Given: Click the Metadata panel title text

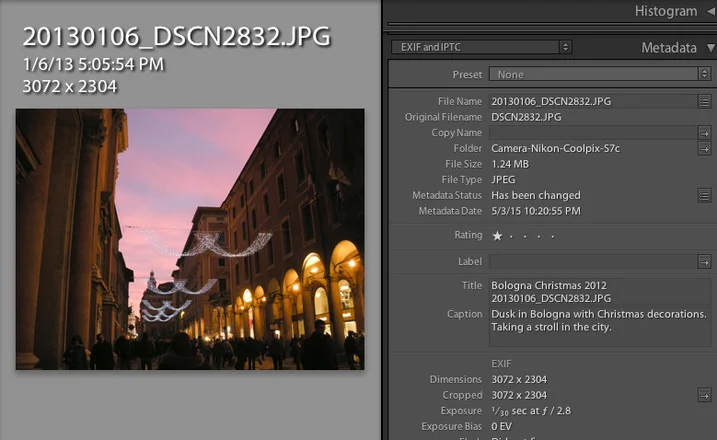Looking at the screenshot, I should pos(669,48).
